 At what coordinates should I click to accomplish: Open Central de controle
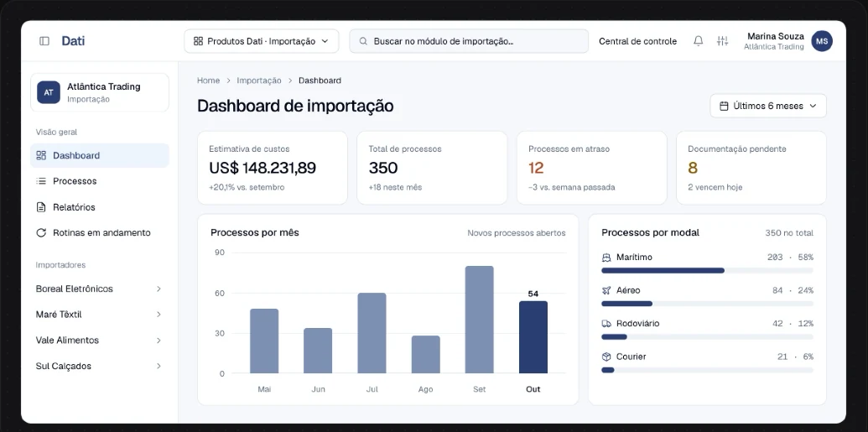point(637,41)
